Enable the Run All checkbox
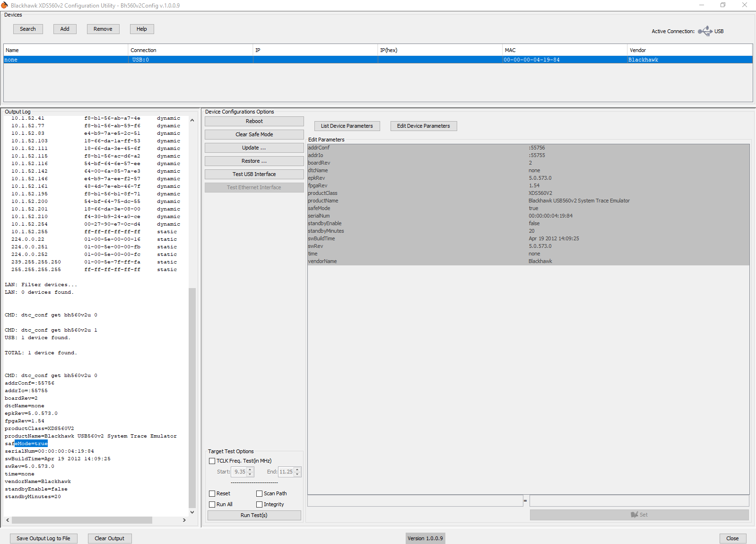Image resolution: width=756 pixels, height=544 pixels. click(212, 504)
